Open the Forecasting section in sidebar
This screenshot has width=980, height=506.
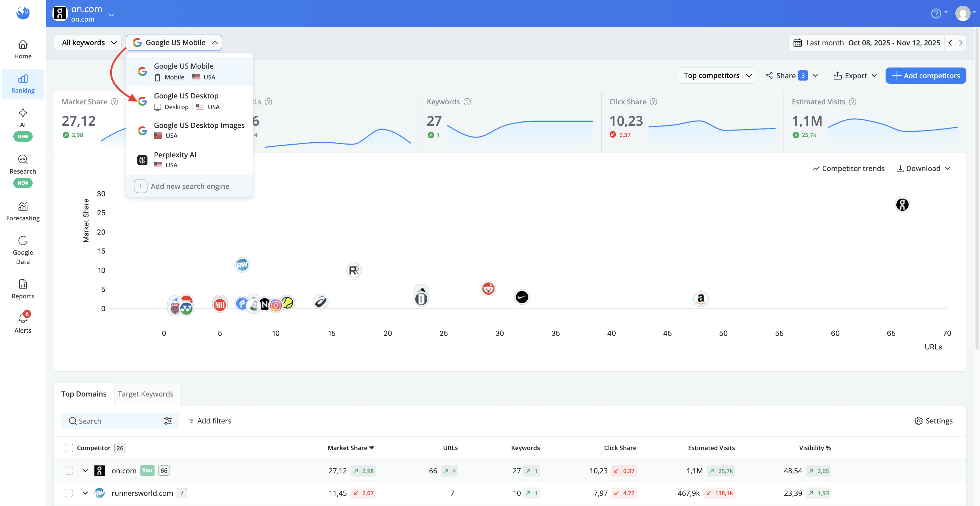pyautogui.click(x=23, y=211)
